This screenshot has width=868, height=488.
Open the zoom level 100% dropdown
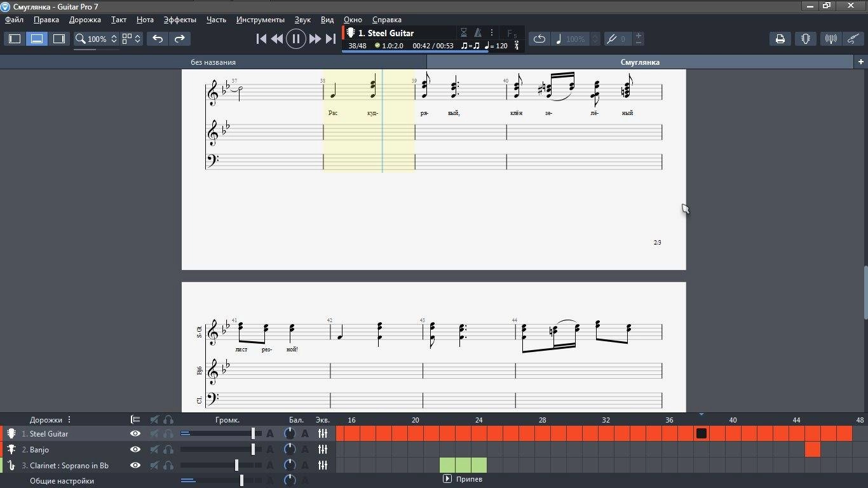96,39
